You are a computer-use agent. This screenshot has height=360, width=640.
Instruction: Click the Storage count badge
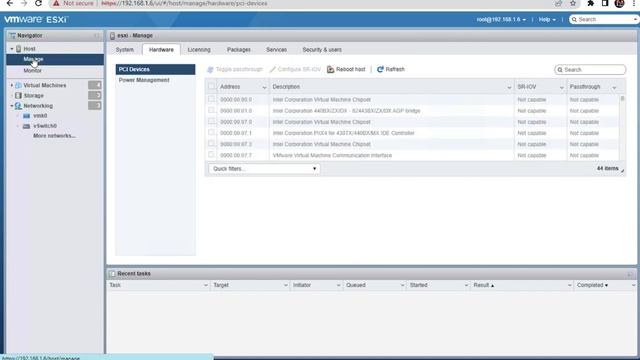(95, 95)
